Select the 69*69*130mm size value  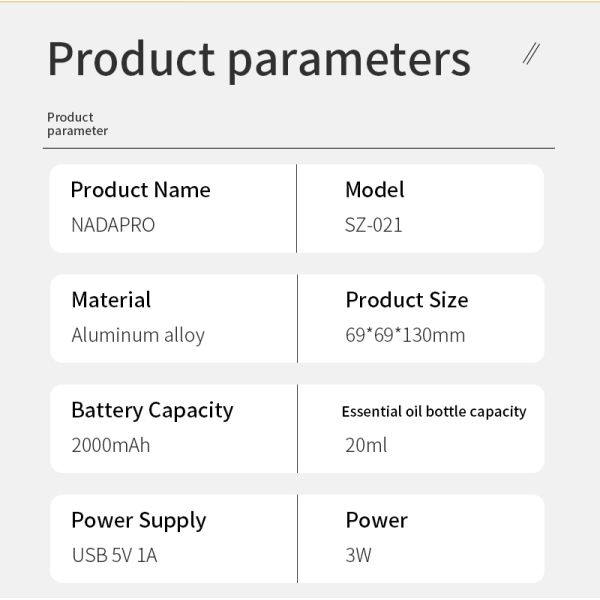[x=405, y=335]
